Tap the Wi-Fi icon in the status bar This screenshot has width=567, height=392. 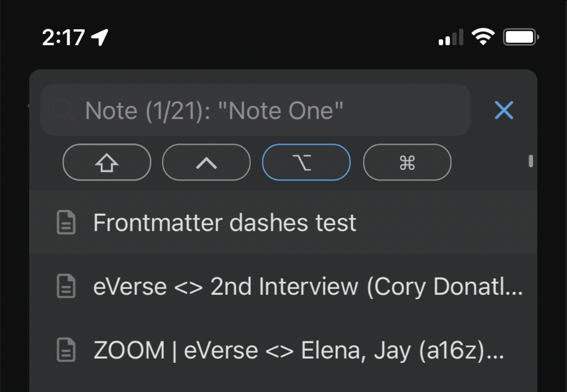click(x=484, y=36)
